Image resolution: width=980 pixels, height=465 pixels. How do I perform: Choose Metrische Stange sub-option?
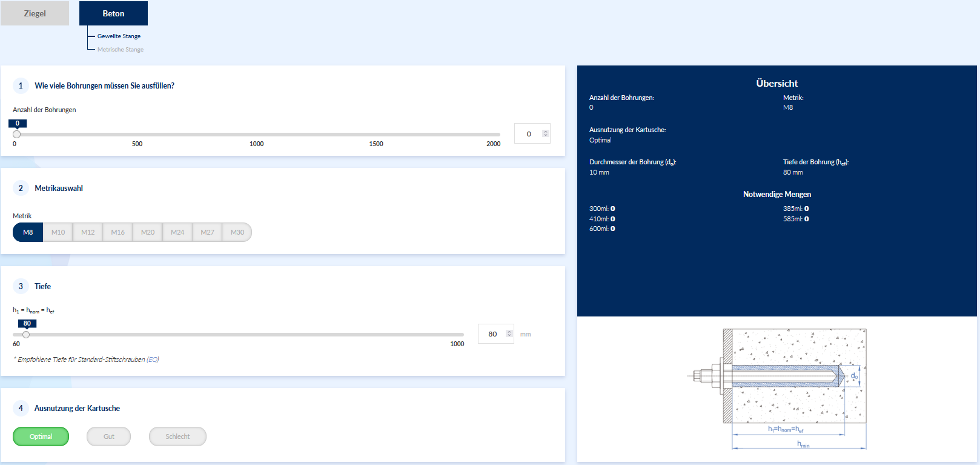pyautogui.click(x=121, y=50)
